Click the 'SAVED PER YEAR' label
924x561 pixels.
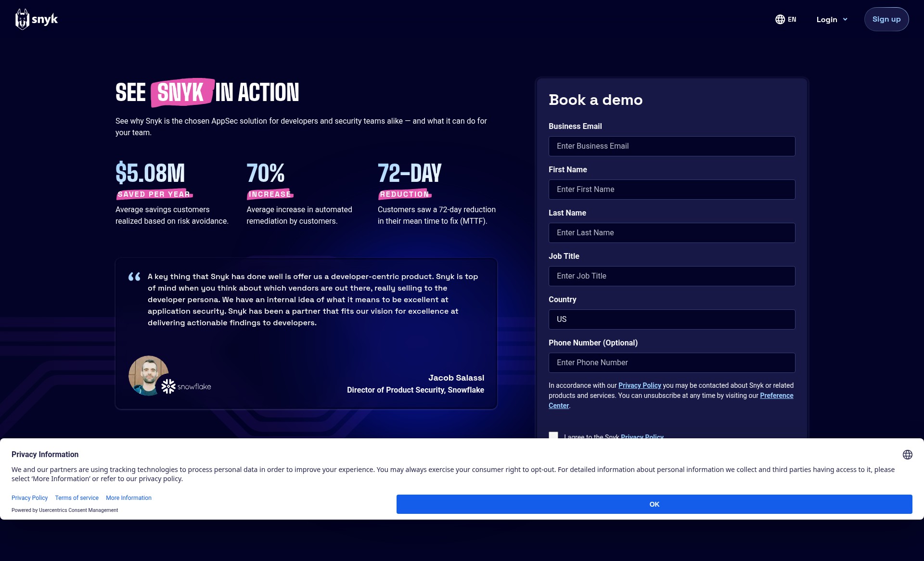pos(154,194)
